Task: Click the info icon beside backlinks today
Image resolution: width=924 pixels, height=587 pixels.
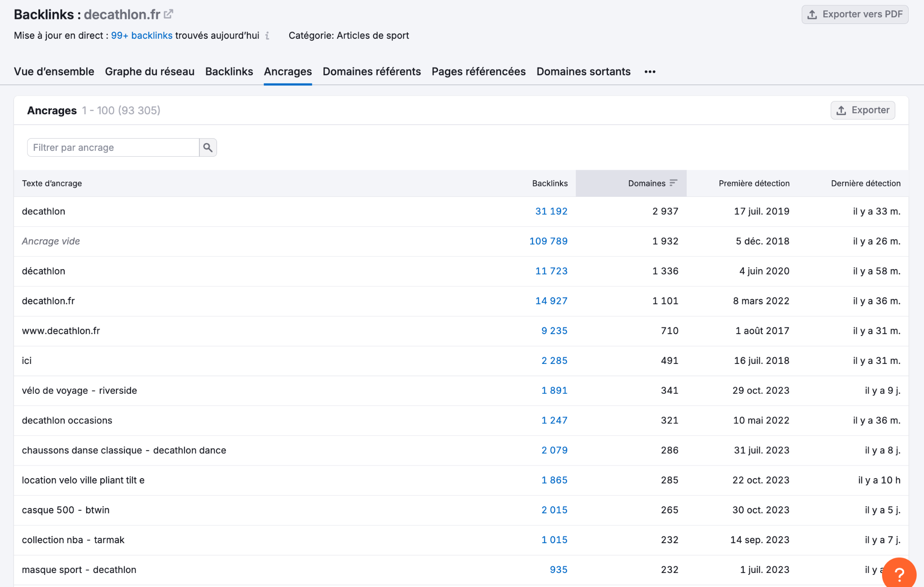Action: [267, 36]
